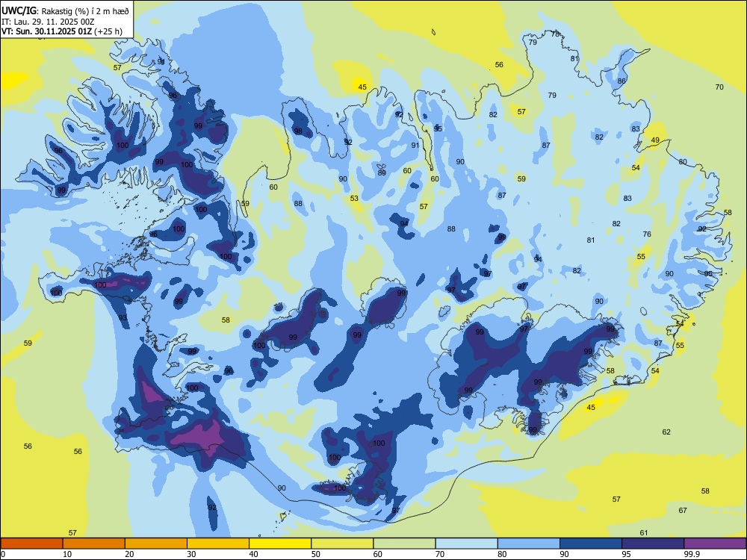Click the '89' humidity value

[x=382, y=173]
